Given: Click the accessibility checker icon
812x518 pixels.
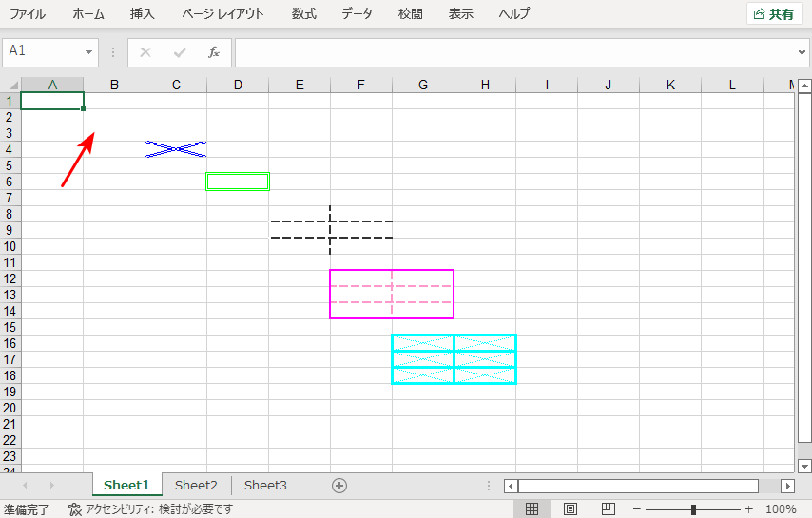Looking at the screenshot, I should click(74, 509).
